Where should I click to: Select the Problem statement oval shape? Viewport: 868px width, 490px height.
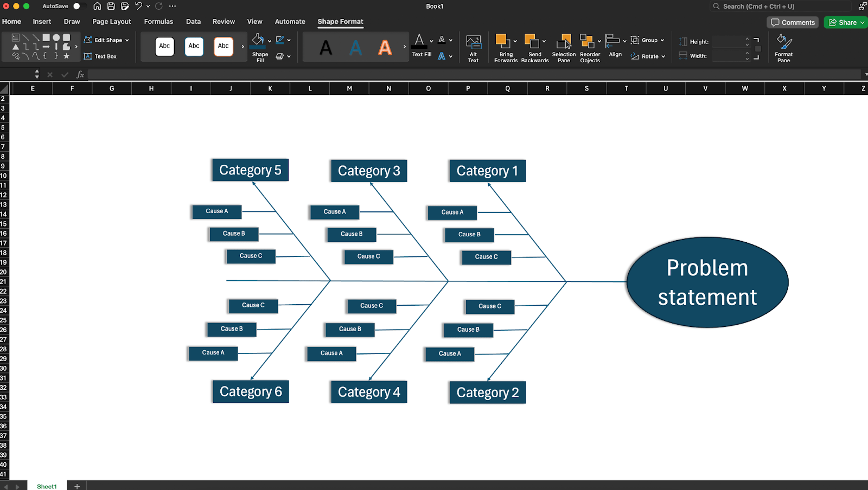tap(706, 282)
